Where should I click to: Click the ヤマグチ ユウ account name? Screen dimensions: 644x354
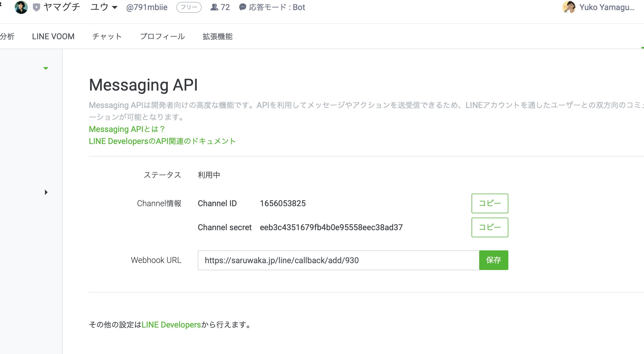pyautogui.click(x=76, y=7)
